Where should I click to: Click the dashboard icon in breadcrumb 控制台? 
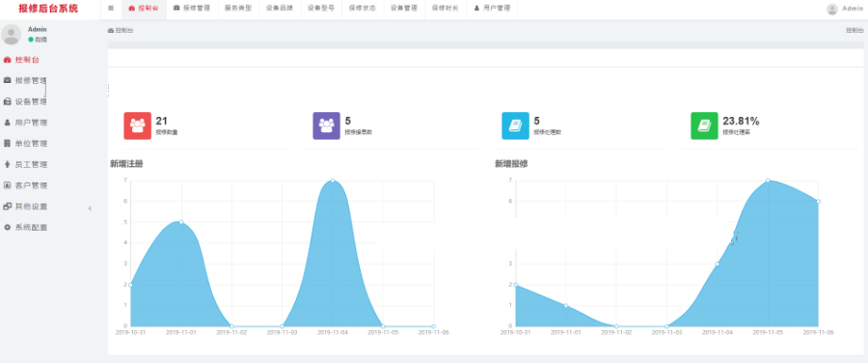pos(111,31)
